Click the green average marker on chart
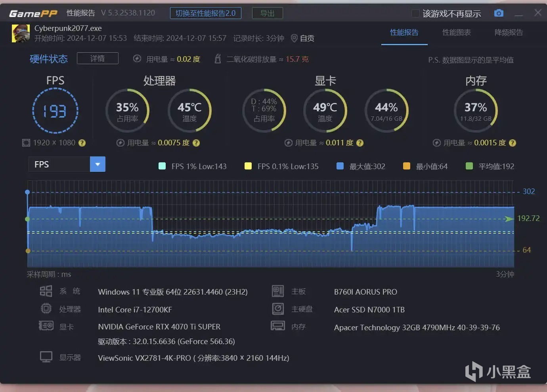The height and width of the screenshot is (392, 547). pyautogui.click(x=27, y=219)
